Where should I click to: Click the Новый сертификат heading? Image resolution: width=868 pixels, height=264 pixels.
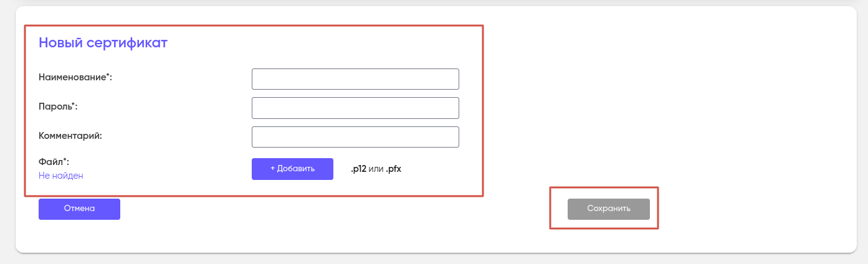[x=103, y=43]
